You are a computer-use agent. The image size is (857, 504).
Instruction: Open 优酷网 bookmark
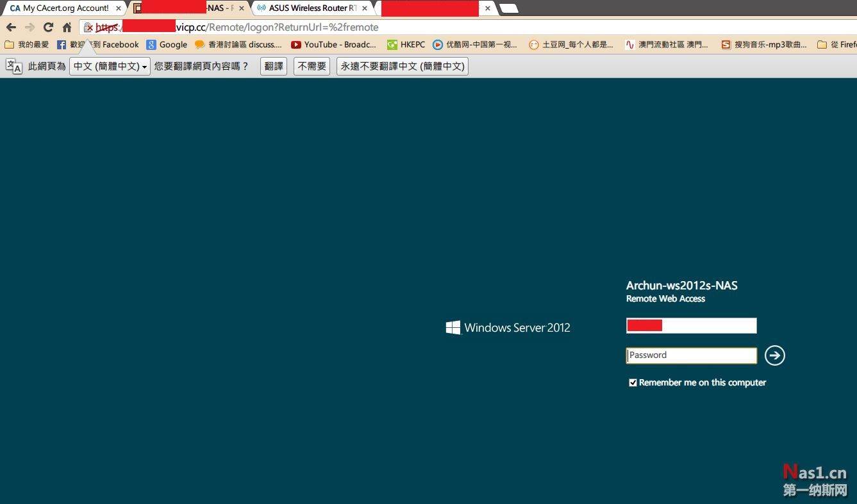coord(475,45)
